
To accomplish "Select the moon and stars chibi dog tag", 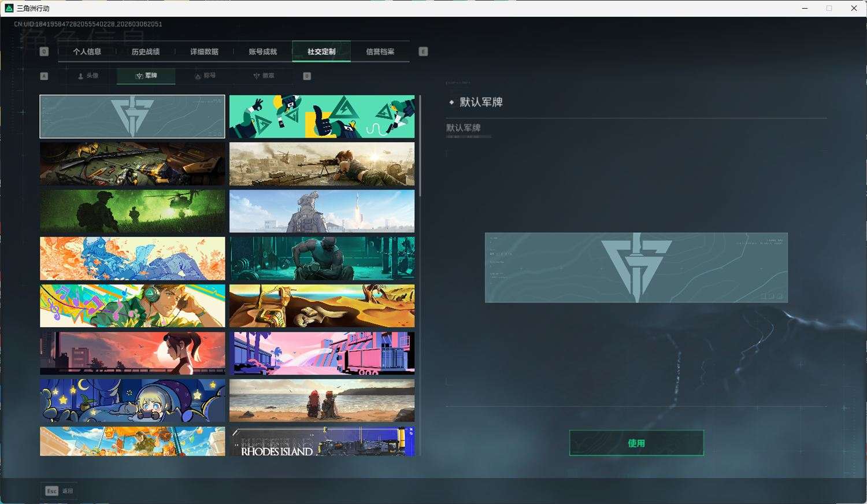I will [132, 401].
